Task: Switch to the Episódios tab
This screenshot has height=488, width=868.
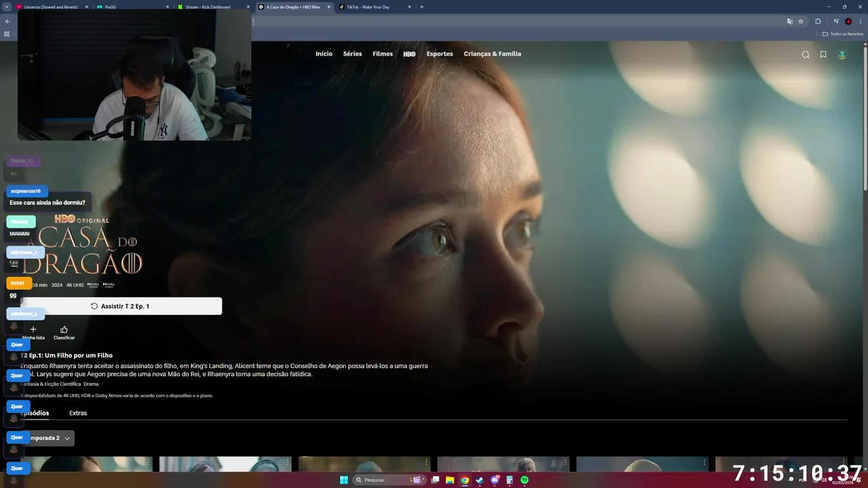Action: 35,413
